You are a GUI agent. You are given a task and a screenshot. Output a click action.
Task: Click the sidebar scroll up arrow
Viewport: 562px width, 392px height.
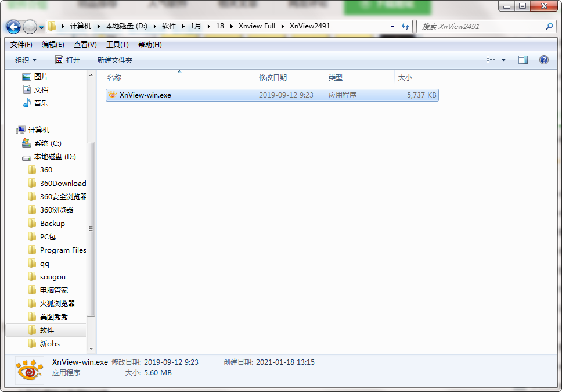[x=91, y=75]
